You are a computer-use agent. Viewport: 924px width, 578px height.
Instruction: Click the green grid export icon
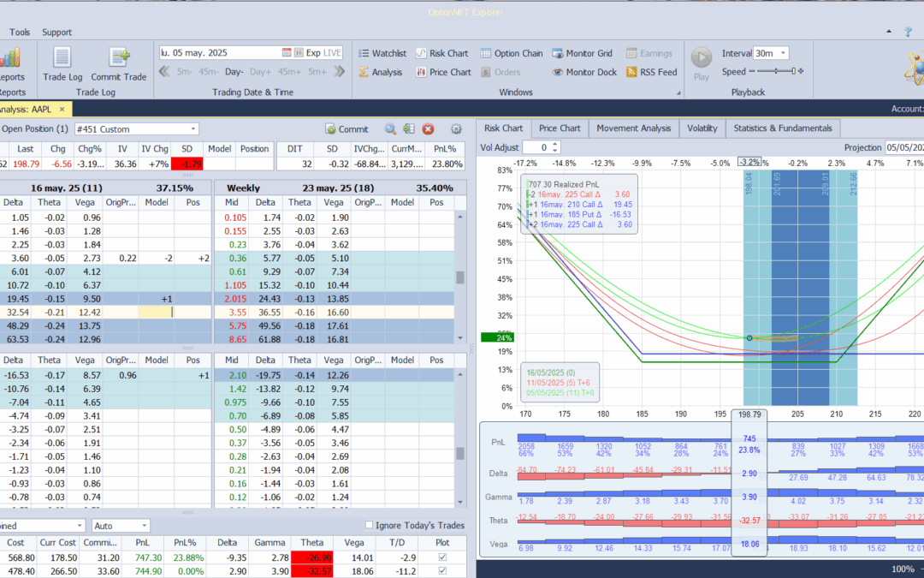pyautogui.click(x=408, y=129)
